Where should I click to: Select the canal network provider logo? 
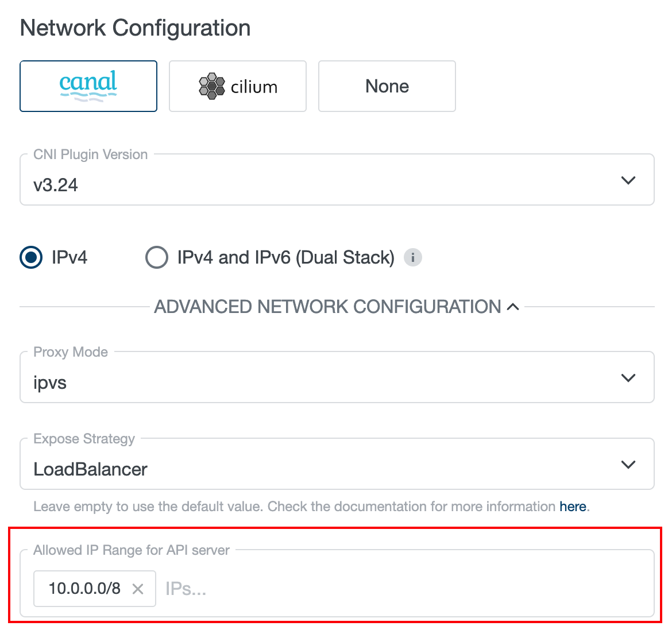[x=88, y=86]
